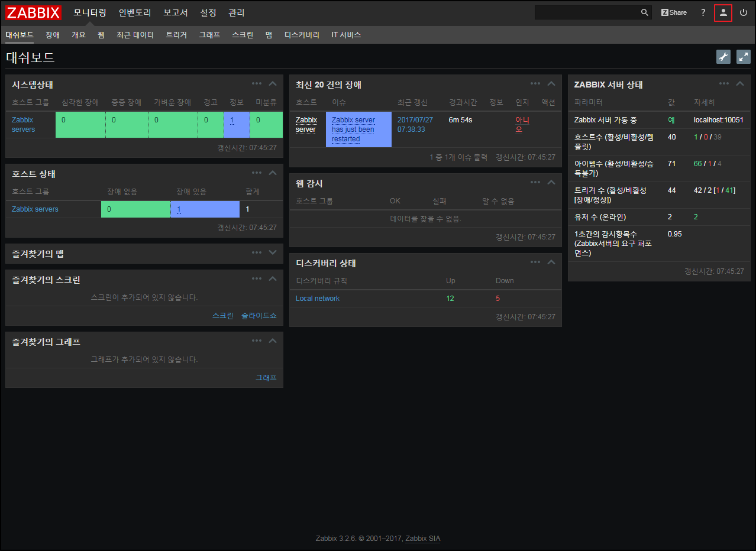
Task: Click the localhost:10051 value
Action: 719,120
